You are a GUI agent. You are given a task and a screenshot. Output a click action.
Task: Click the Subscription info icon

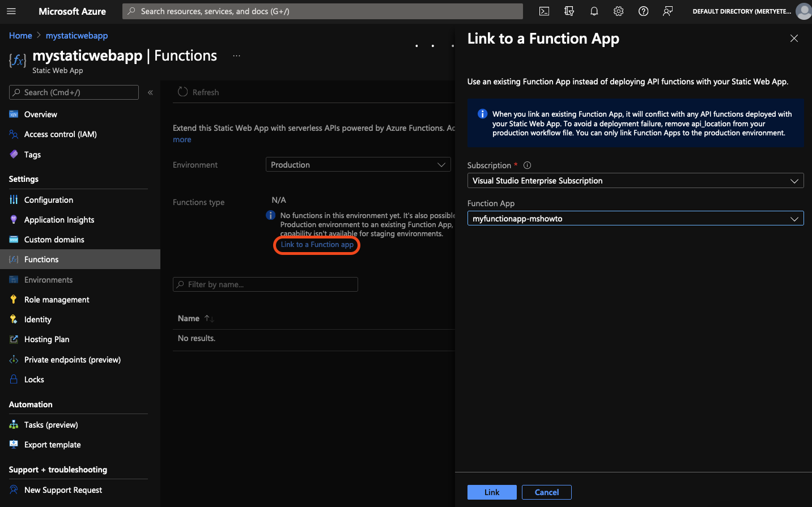[x=527, y=165]
